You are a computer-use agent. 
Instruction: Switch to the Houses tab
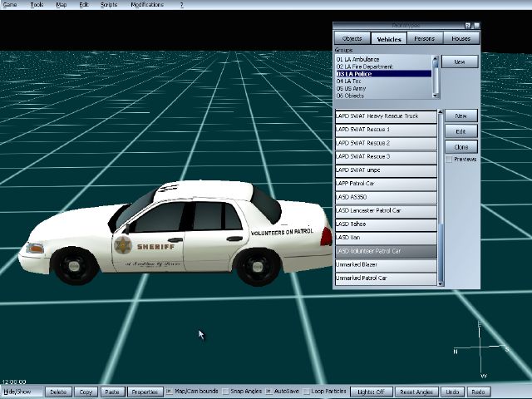[461, 39]
